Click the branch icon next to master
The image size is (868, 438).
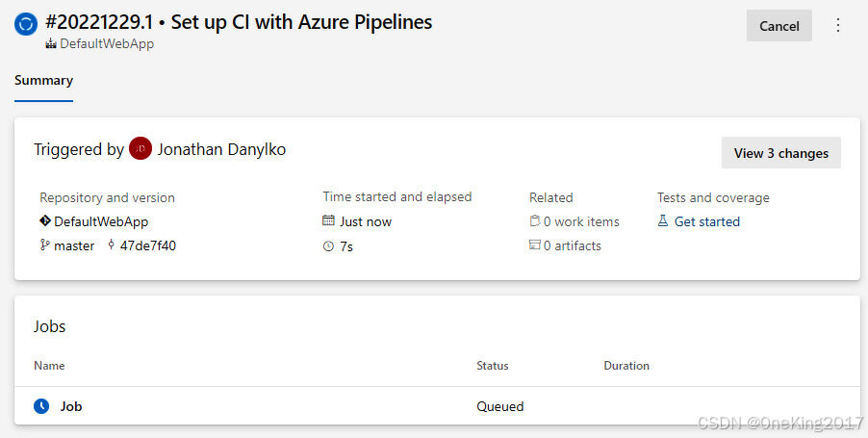pyautogui.click(x=44, y=245)
